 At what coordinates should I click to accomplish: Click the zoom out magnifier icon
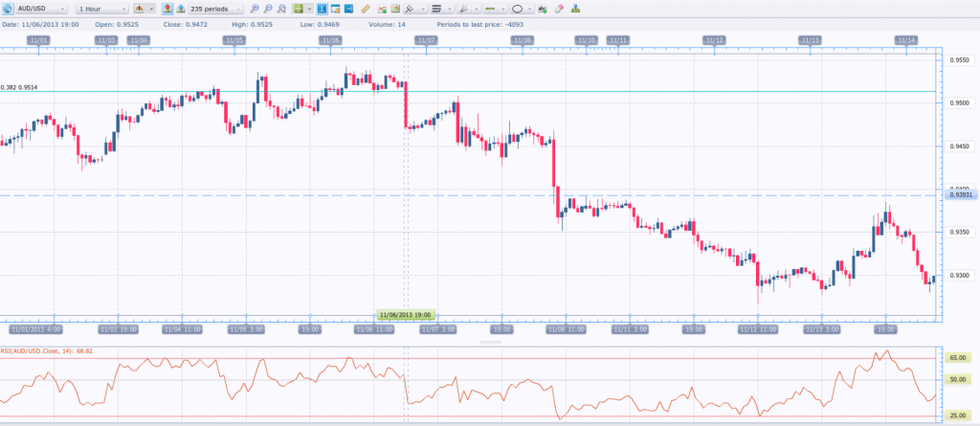[269, 9]
